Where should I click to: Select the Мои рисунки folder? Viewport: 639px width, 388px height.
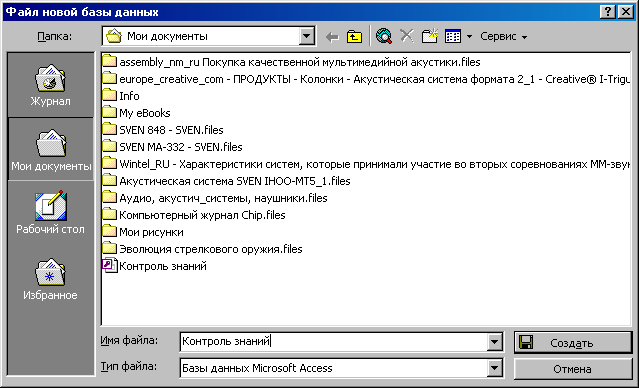(x=143, y=232)
